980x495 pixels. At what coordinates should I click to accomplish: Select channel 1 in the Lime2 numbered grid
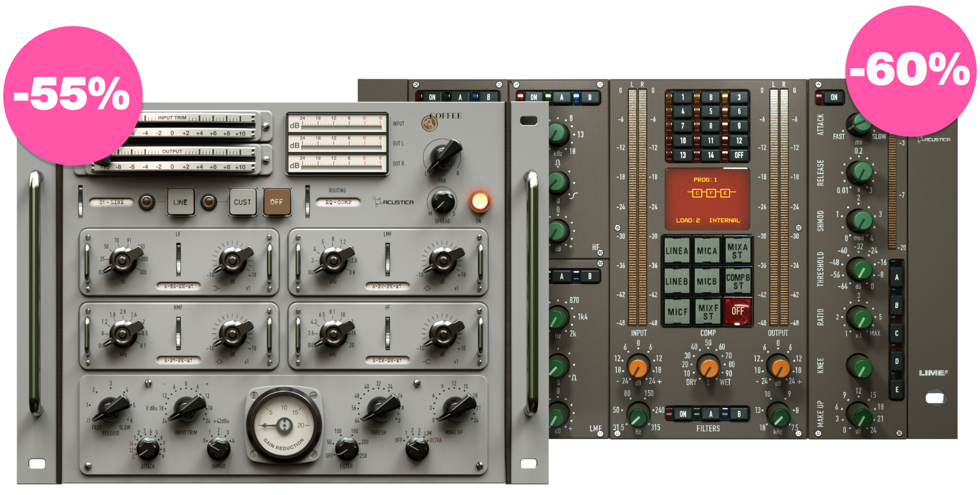(682, 97)
